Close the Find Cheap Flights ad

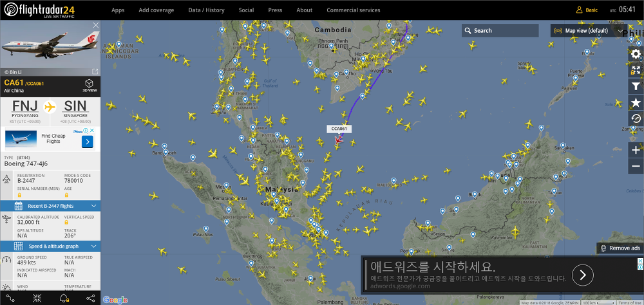92,131
